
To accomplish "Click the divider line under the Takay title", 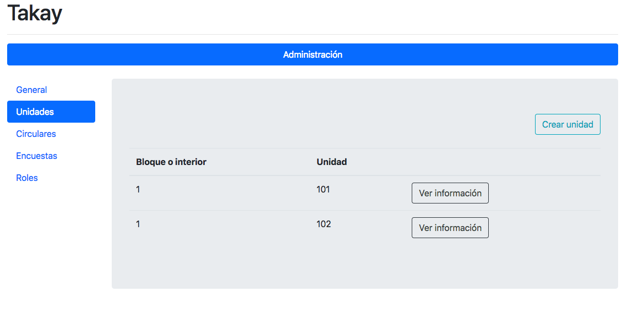I will click(313, 35).
